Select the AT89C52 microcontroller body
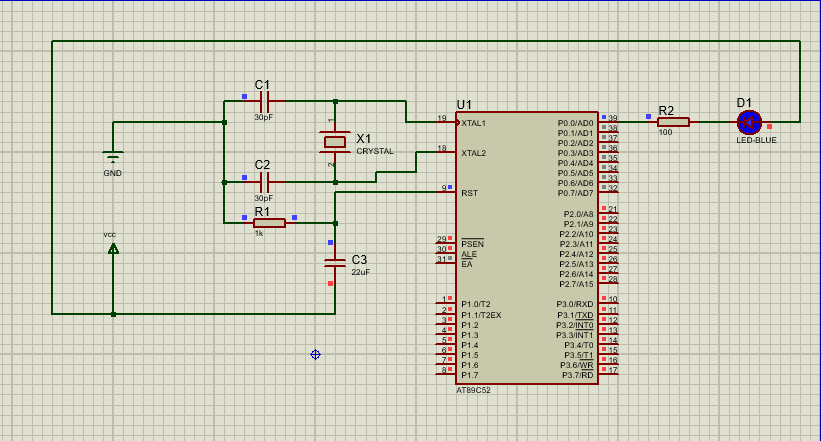The height and width of the screenshot is (441, 822). (x=526, y=248)
